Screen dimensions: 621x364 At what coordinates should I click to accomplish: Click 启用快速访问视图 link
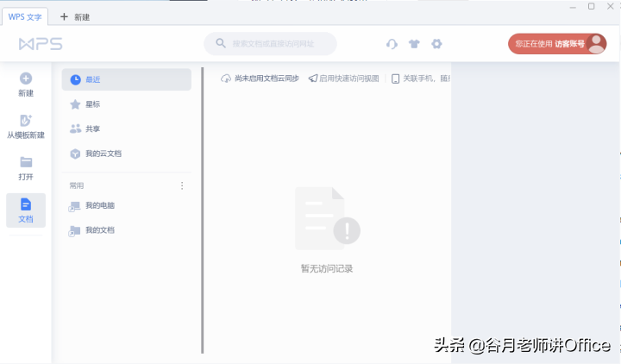coord(344,78)
